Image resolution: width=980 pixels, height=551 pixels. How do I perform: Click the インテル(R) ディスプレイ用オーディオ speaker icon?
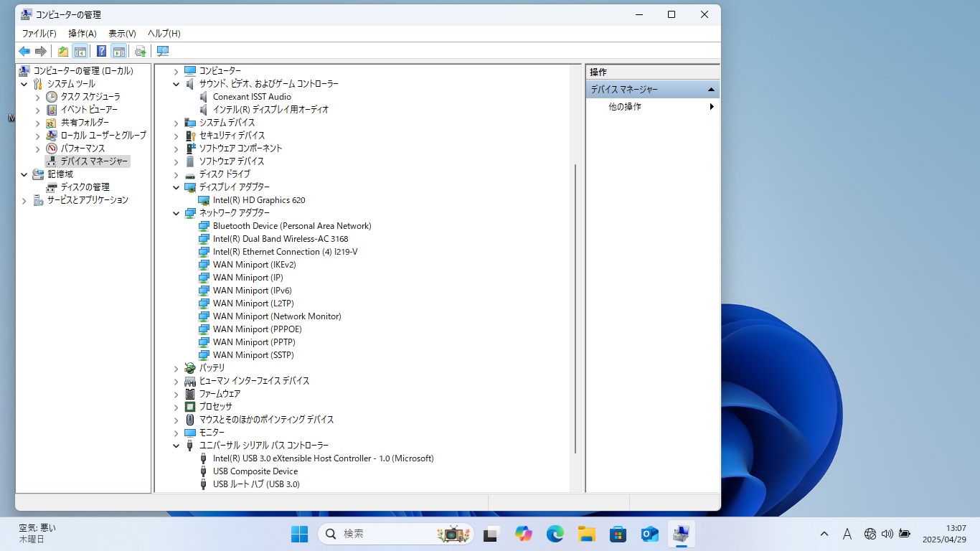pyautogui.click(x=204, y=110)
